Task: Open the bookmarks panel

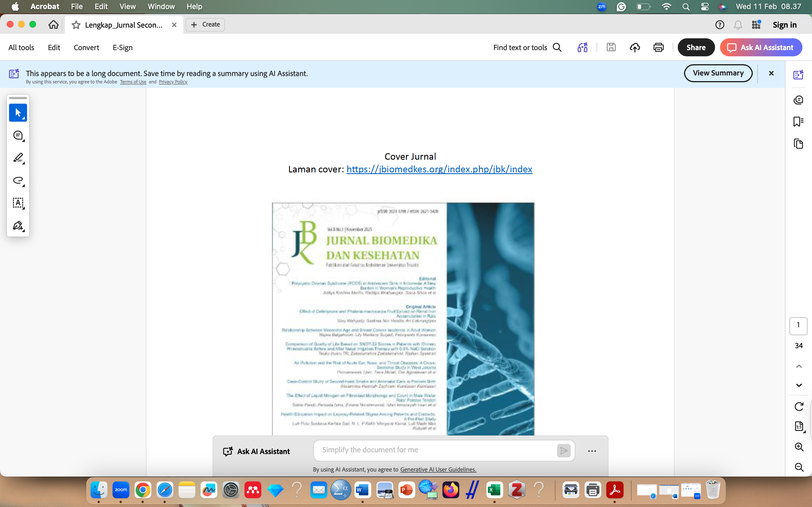Action: [x=798, y=121]
